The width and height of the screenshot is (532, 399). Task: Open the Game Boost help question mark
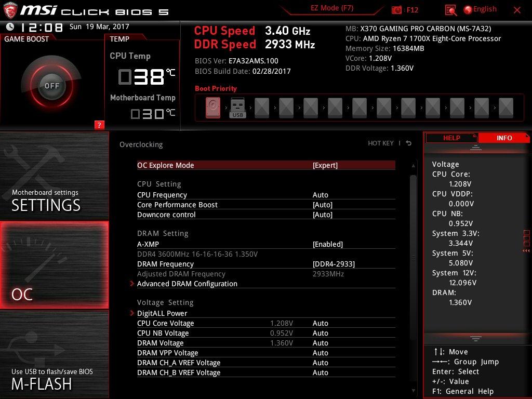tap(99, 125)
